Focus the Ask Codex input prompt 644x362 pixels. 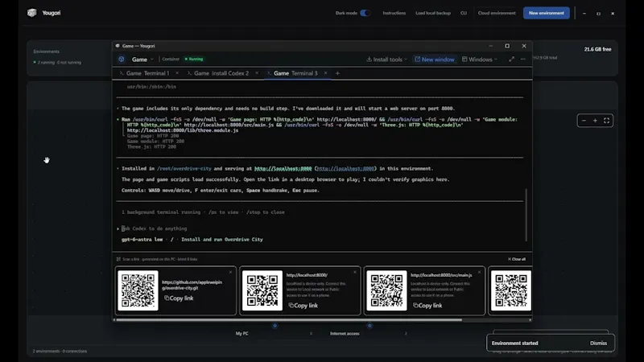(x=154, y=228)
